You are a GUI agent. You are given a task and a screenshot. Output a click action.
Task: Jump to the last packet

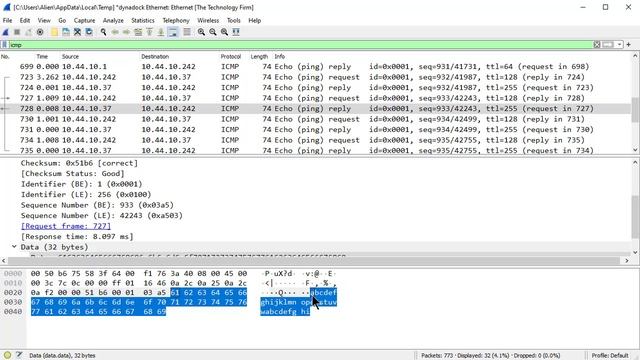click(x=161, y=32)
